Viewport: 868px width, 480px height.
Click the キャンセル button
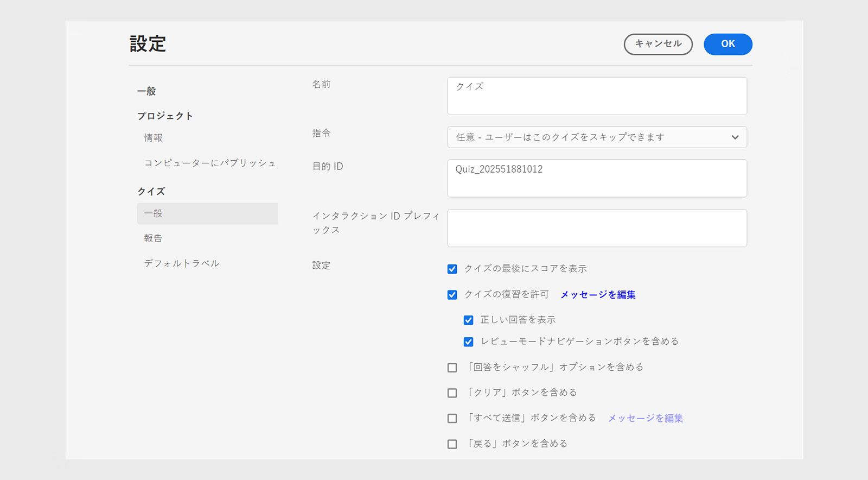[658, 44]
